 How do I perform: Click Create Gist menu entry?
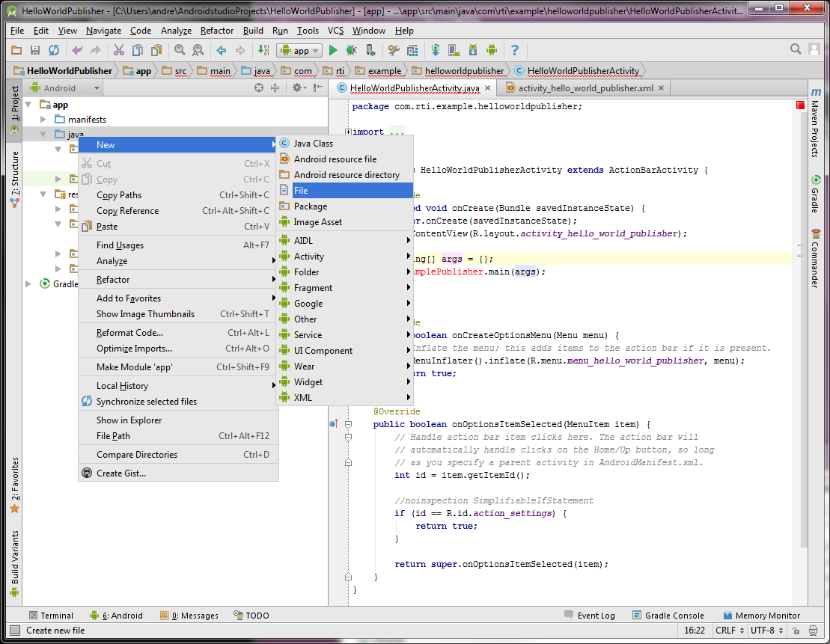[x=178, y=473]
